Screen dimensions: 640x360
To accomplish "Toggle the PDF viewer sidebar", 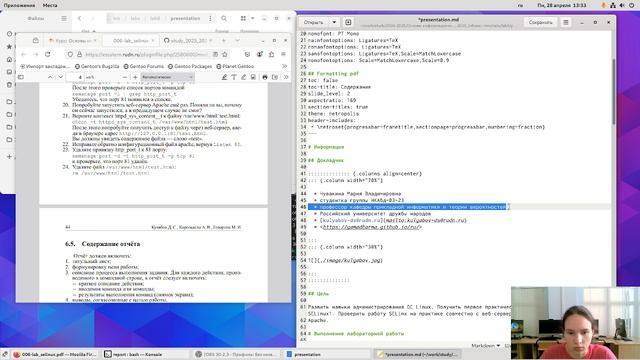I will tap(21, 77).
